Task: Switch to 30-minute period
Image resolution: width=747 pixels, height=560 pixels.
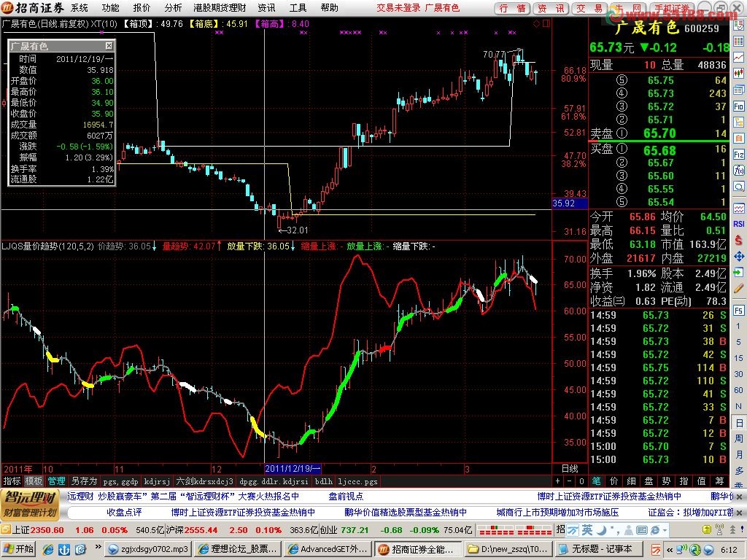Action: pos(739,374)
